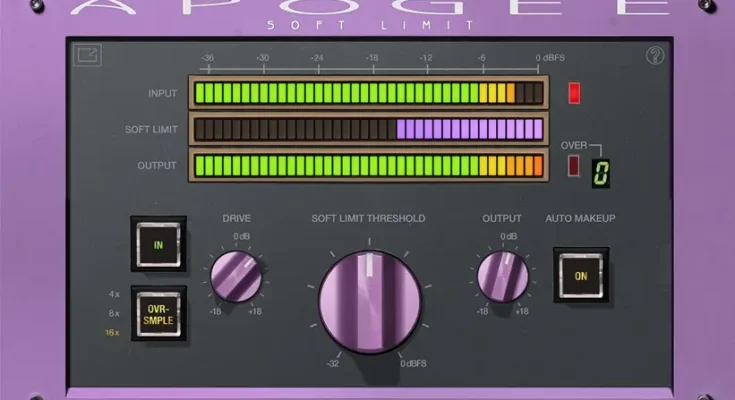Click the large Soft Limit Threshold knob
Viewport: 735px width, 400px height.
tap(367, 301)
